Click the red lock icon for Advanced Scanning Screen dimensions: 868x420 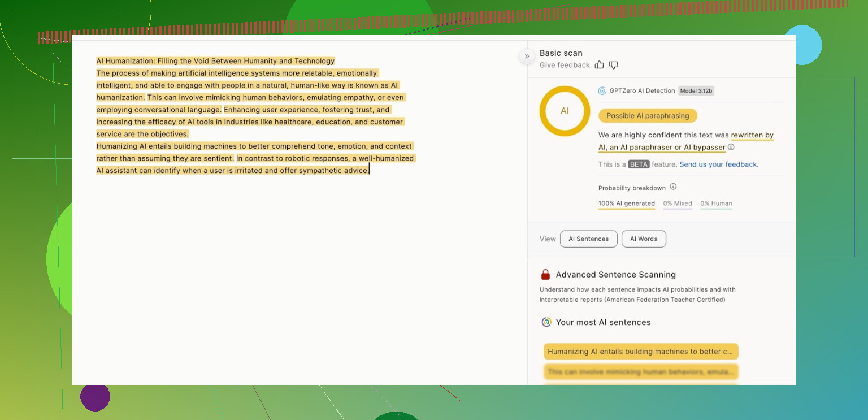(x=545, y=275)
